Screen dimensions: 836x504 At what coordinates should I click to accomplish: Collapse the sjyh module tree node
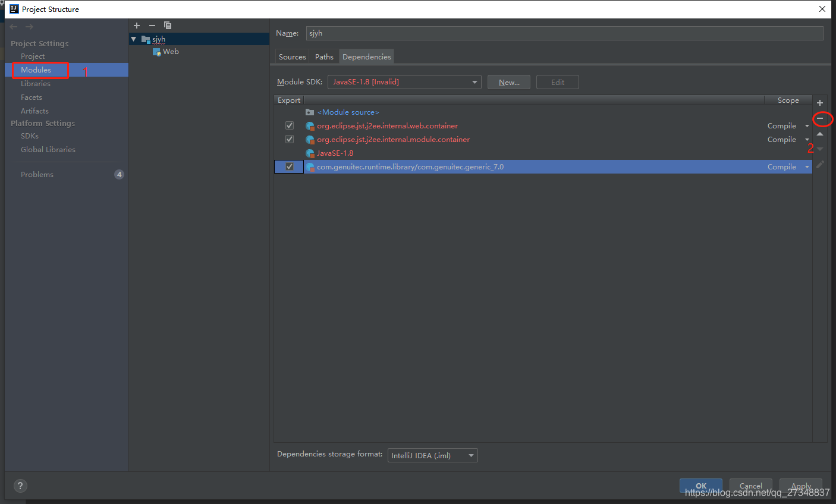click(134, 39)
